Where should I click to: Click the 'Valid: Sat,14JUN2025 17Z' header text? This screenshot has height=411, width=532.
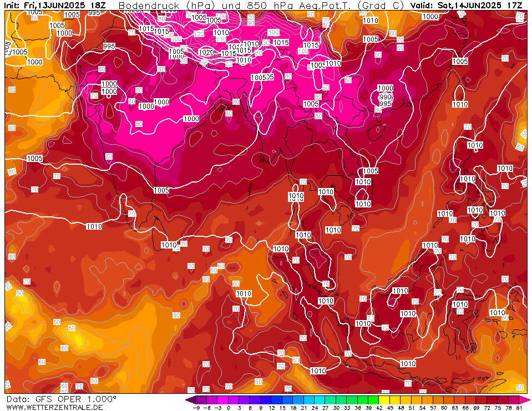[466, 6]
